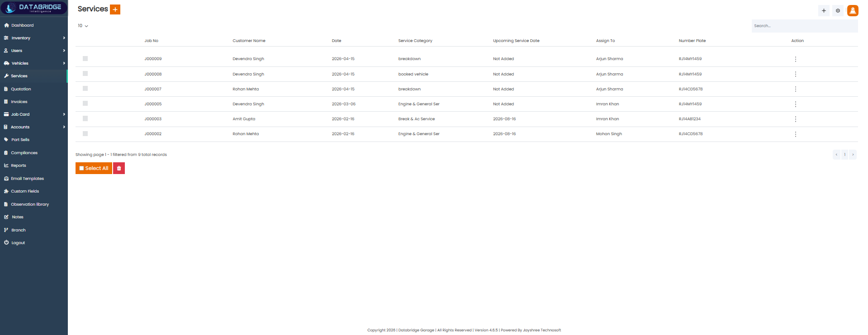Screen dimensions: 868x335
Task: Click the Search input field
Action: click(805, 26)
